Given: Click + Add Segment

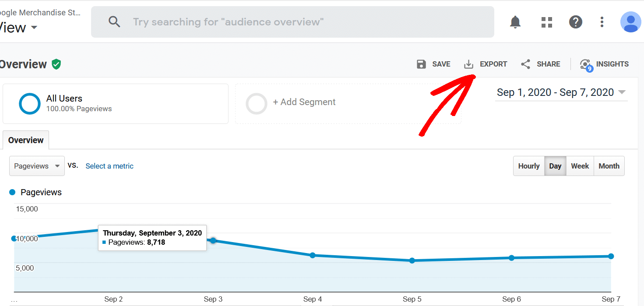Looking at the screenshot, I should (304, 102).
